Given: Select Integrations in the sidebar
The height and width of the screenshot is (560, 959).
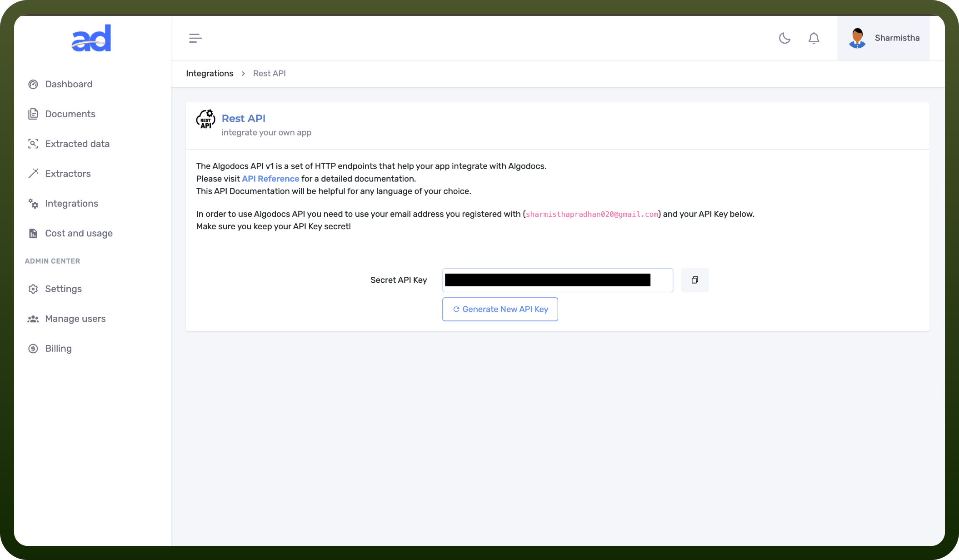Looking at the screenshot, I should pos(71,204).
